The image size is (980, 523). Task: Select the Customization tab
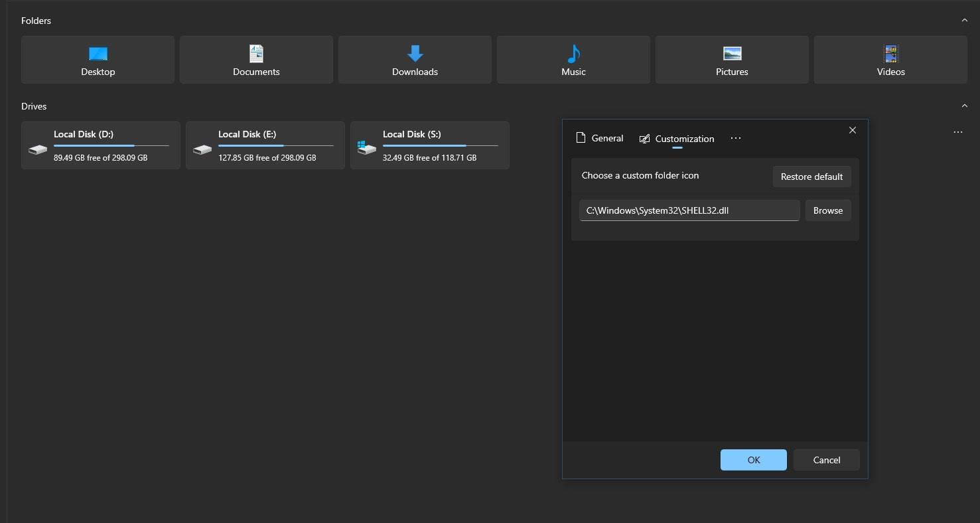677,139
